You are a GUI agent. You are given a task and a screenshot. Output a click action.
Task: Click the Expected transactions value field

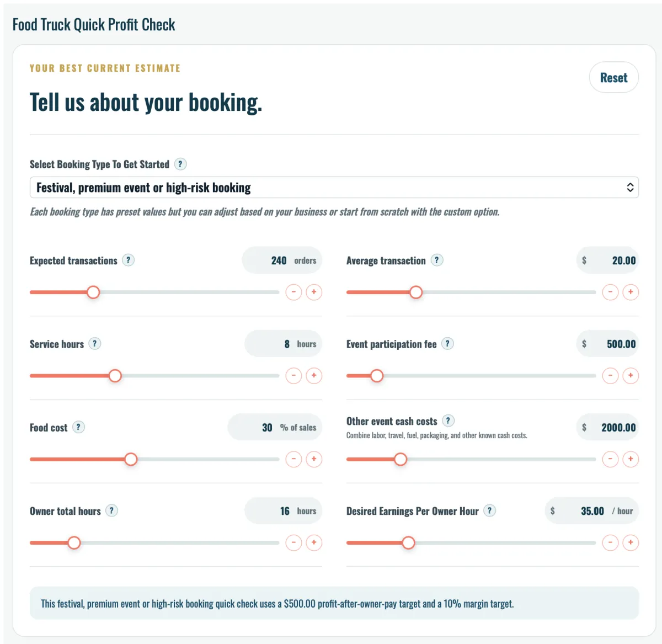point(282,260)
